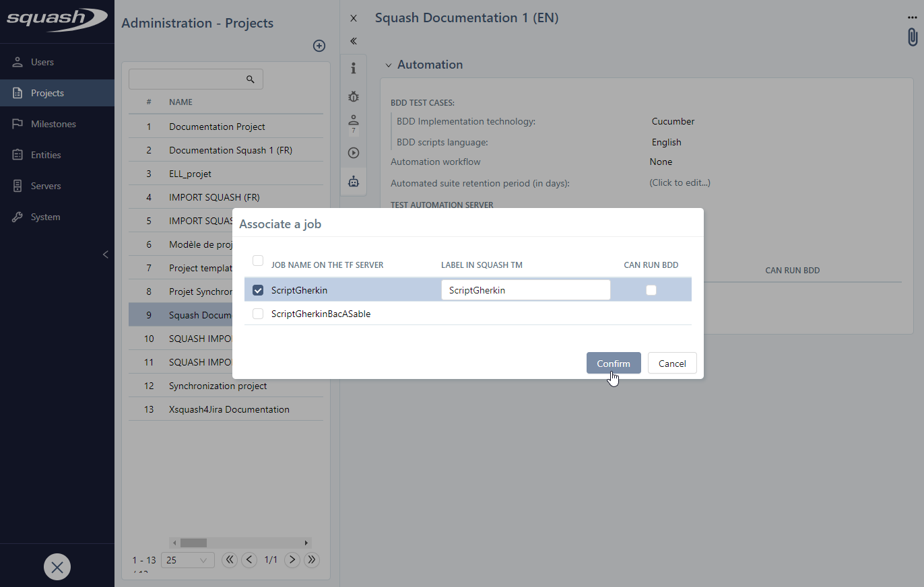Open the paperclip attachments icon

click(x=913, y=37)
